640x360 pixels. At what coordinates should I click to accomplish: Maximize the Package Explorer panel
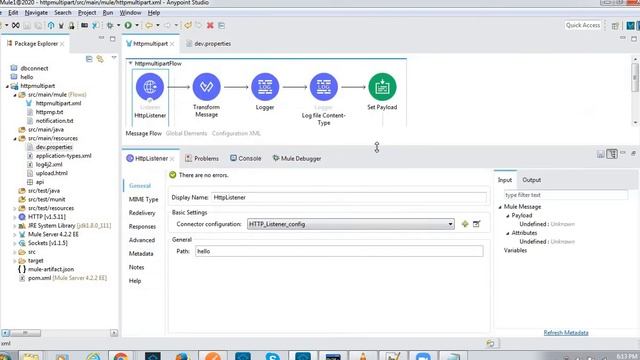(113, 39)
